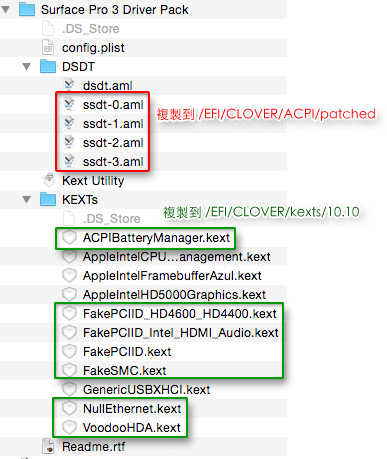Click the Readme.rtf document icon
The image size is (387, 459).
[x=48, y=446]
